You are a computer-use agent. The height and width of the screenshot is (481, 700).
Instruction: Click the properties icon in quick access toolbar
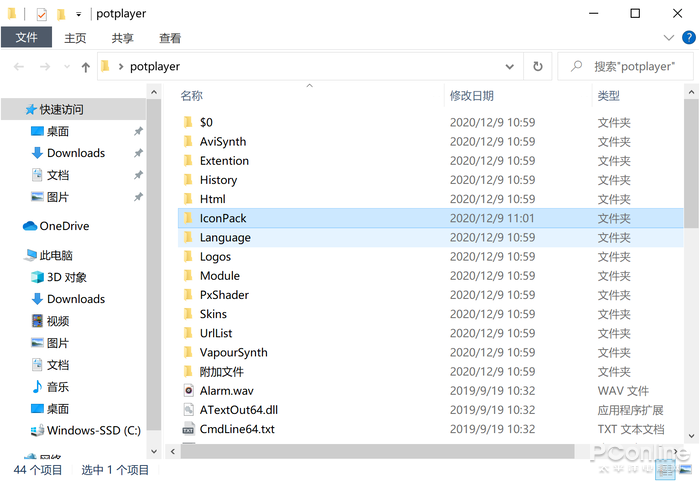click(x=42, y=14)
